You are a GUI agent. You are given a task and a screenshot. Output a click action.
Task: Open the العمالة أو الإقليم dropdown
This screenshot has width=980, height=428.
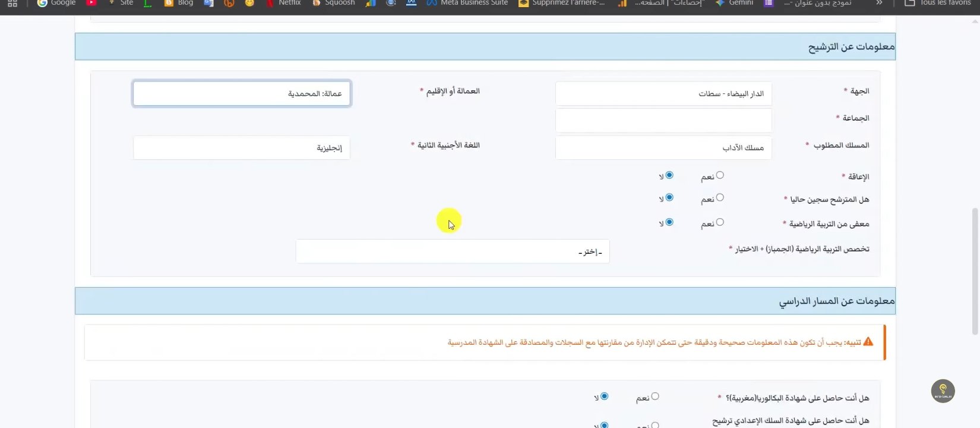click(x=242, y=94)
